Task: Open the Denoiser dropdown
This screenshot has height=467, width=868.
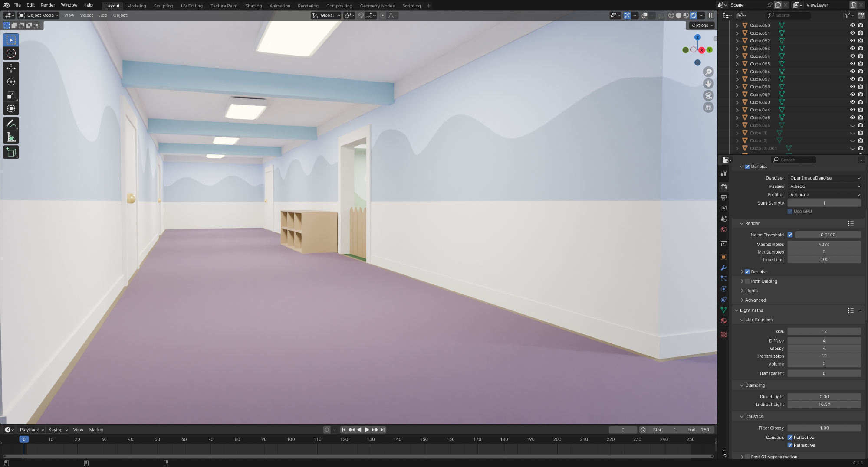Action: pos(824,178)
